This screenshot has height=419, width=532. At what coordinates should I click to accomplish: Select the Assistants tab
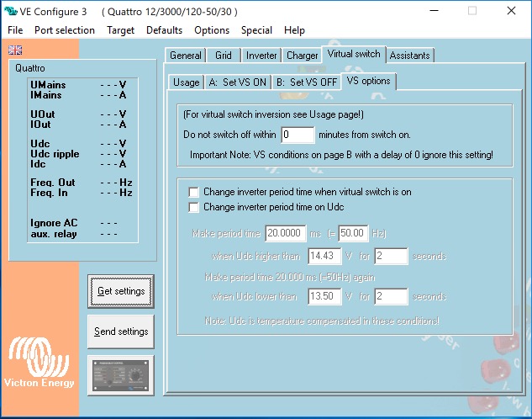click(x=410, y=56)
